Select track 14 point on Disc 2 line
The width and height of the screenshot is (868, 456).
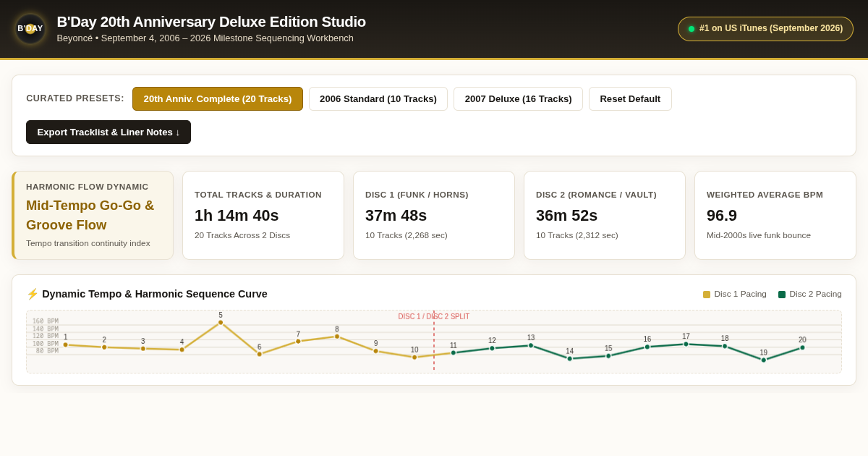[x=570, y=358]
